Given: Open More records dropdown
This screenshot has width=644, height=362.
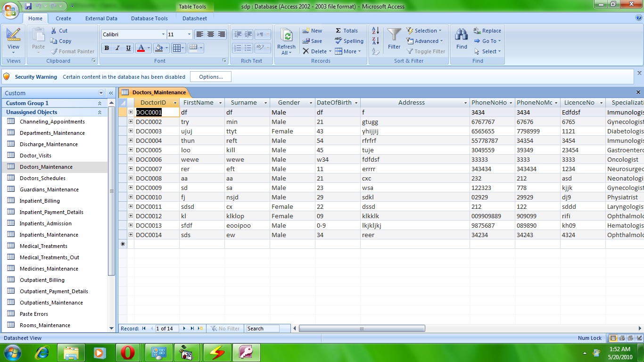Looking at the screenshot, I should tap(348, 51).
